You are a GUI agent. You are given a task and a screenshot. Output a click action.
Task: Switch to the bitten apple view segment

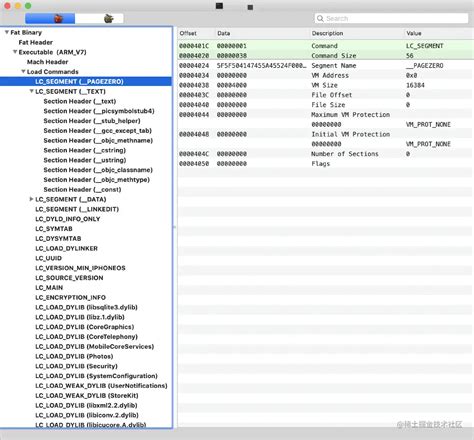[x=99, y=18]
